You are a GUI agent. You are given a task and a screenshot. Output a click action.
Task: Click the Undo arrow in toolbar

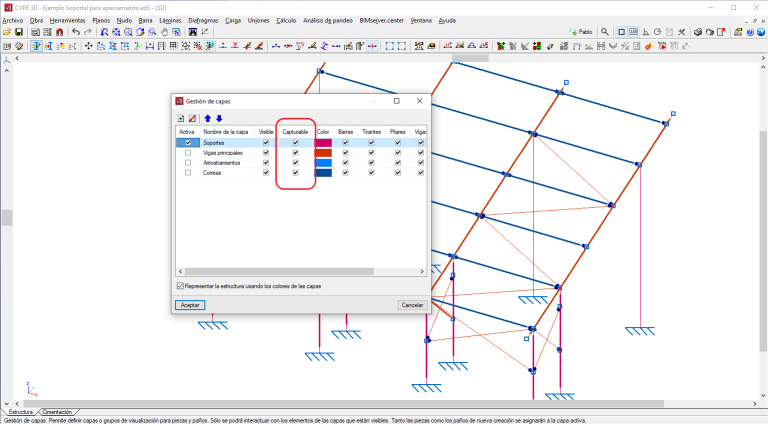pos(74,32)
